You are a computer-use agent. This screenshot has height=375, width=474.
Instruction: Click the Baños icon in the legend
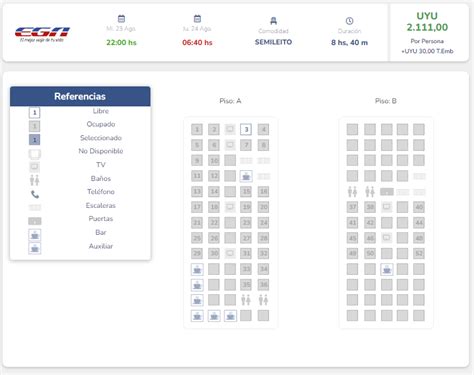35,180
